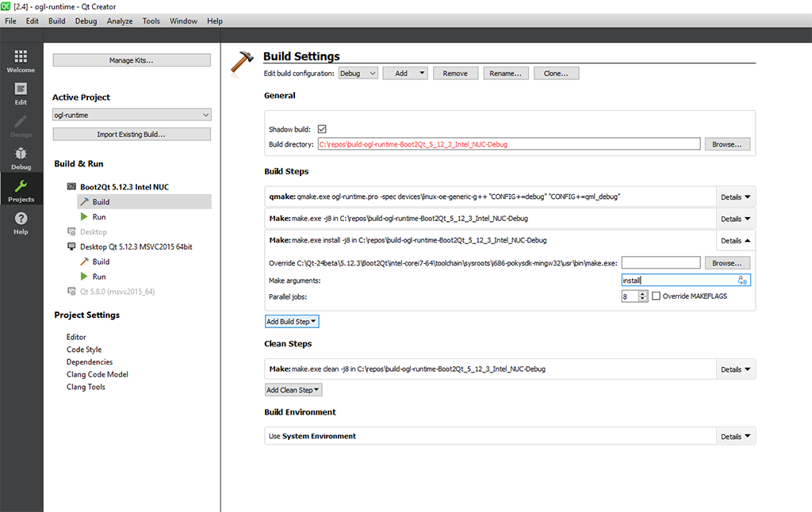
Task: Enable Override MAKEFLAGS checkbox
Action: coord(656,296)
